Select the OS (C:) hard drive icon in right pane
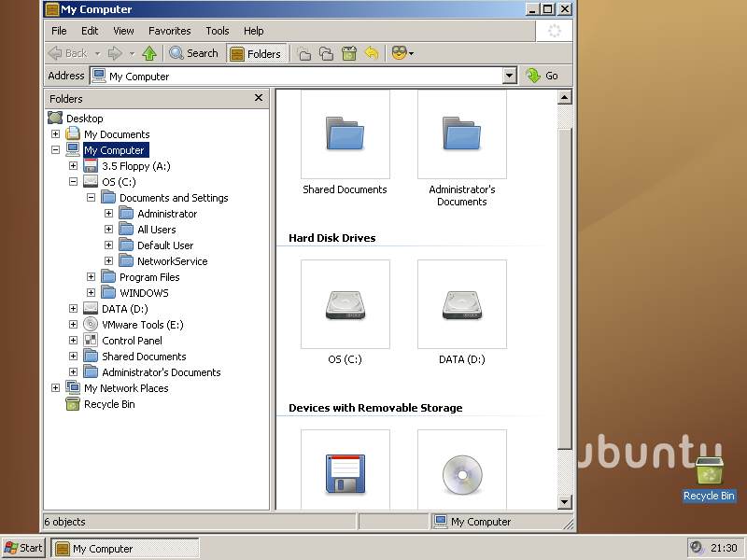The height and width of the screenshot is (560, 747). [345, 305]
